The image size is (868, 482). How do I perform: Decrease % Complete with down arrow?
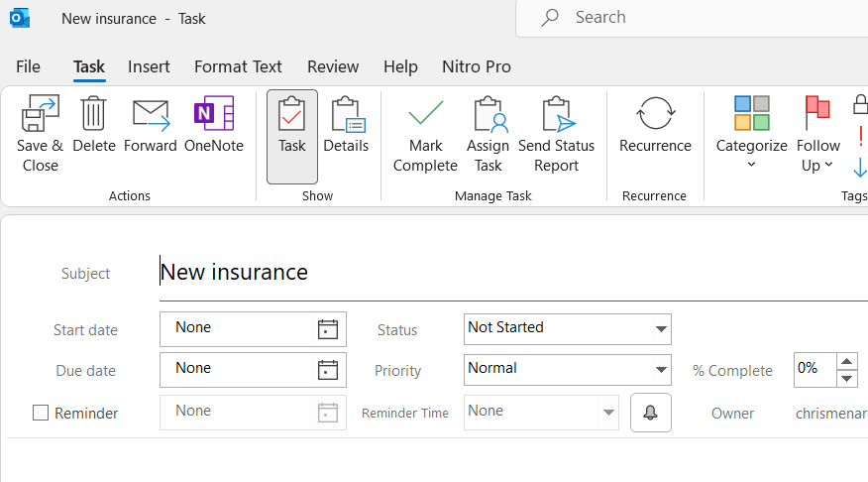[846, 379]
